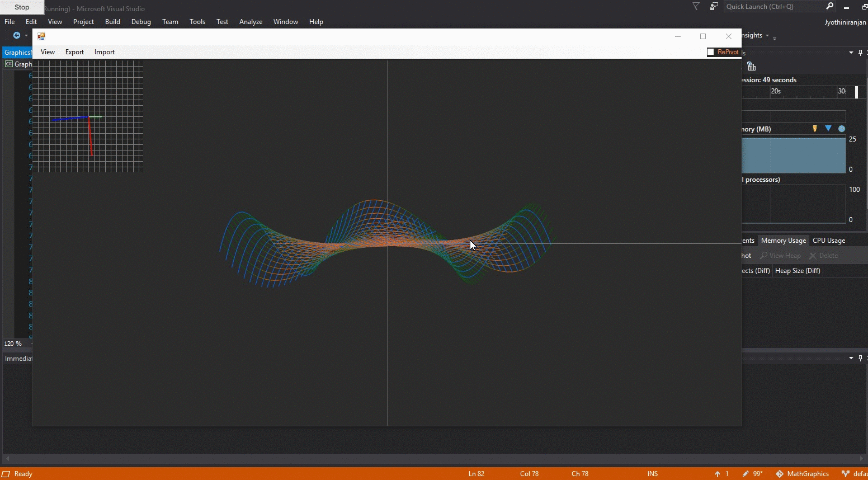Switch to the CPU Usage tab
The width and height of the screenshot is (868, 480).
click(829, 241)
